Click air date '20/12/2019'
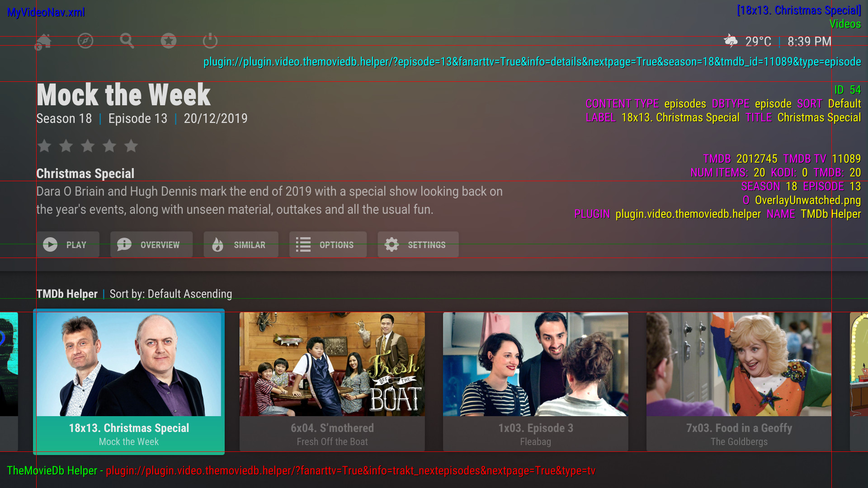The height and width of the screenshot is (488, 868). pos(216,118)
